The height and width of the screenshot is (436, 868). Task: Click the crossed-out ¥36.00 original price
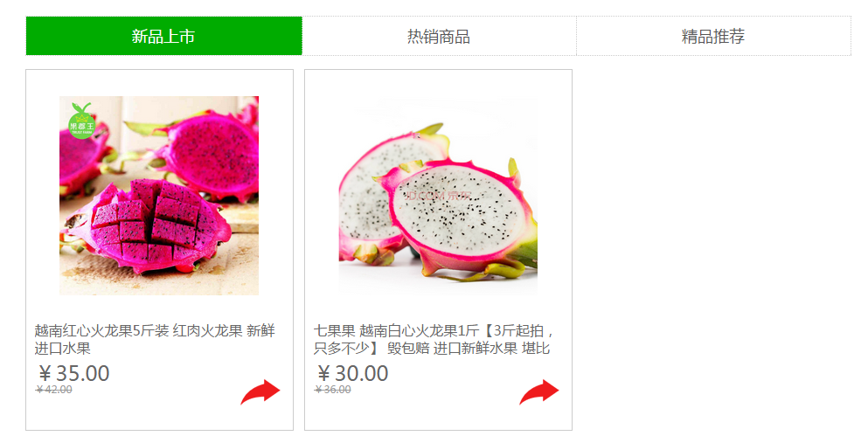[x=333, y=390]
